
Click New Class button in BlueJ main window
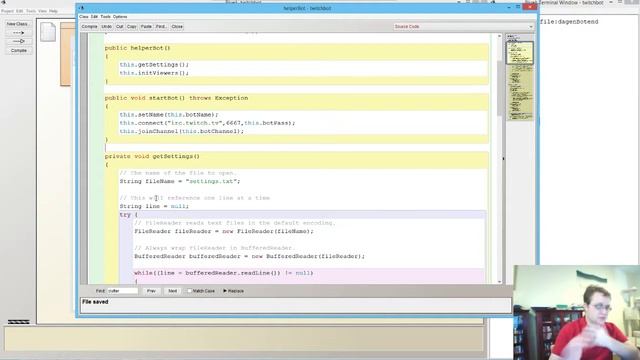coord(17,24)
